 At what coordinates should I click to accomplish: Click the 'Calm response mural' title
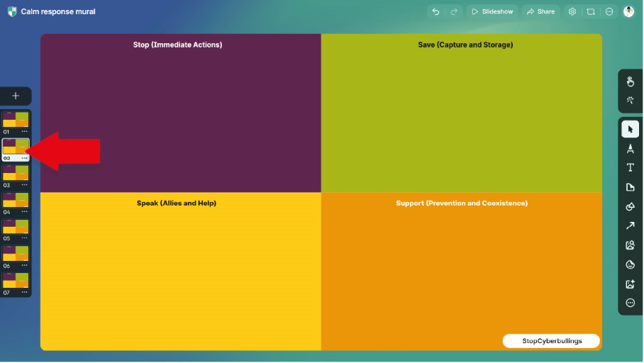click(58, 11)
